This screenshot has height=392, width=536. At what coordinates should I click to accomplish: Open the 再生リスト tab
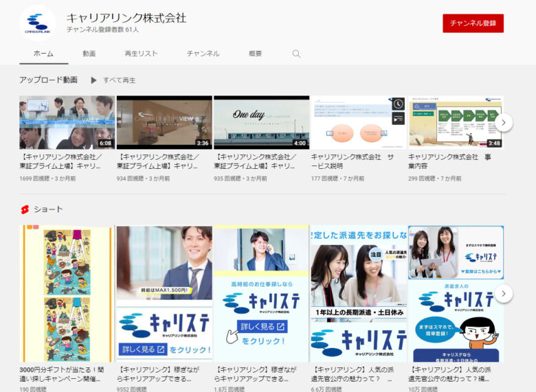(141, 54)
